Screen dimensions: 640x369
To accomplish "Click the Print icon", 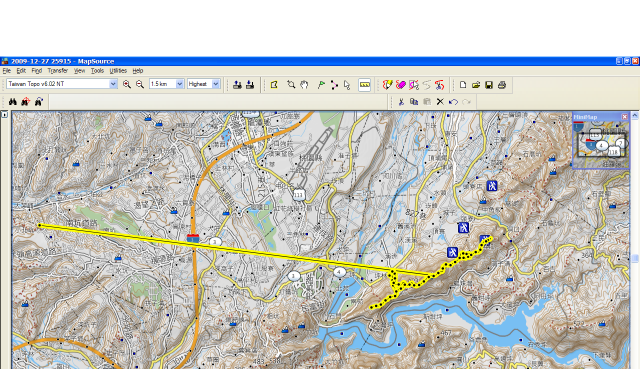I will point(502,85).
